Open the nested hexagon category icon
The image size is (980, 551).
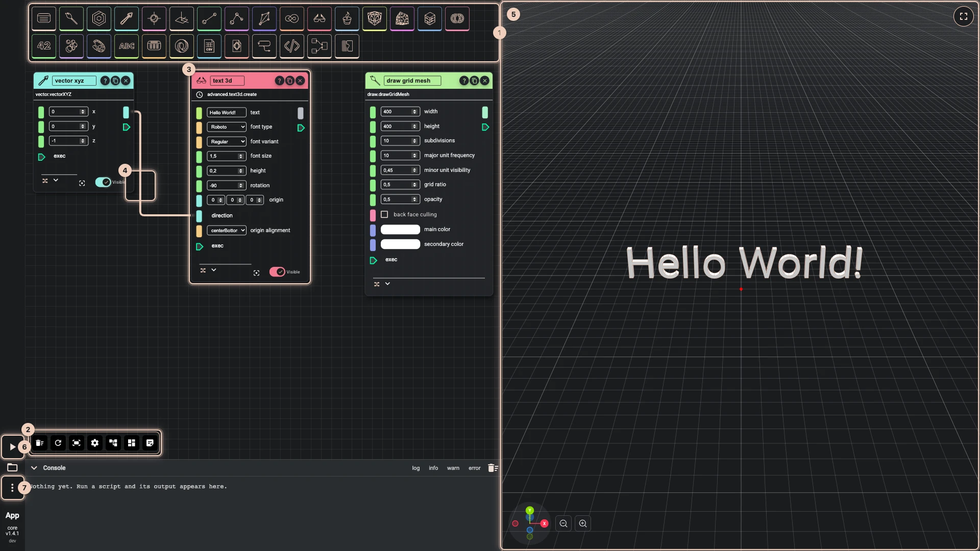99,18
